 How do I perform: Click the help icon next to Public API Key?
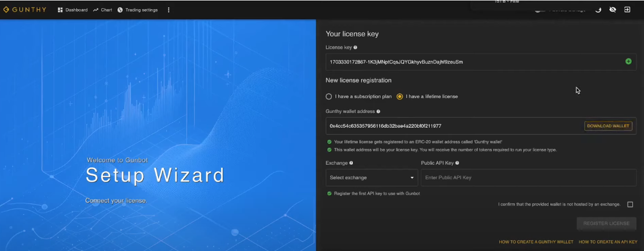pos(457,163)
